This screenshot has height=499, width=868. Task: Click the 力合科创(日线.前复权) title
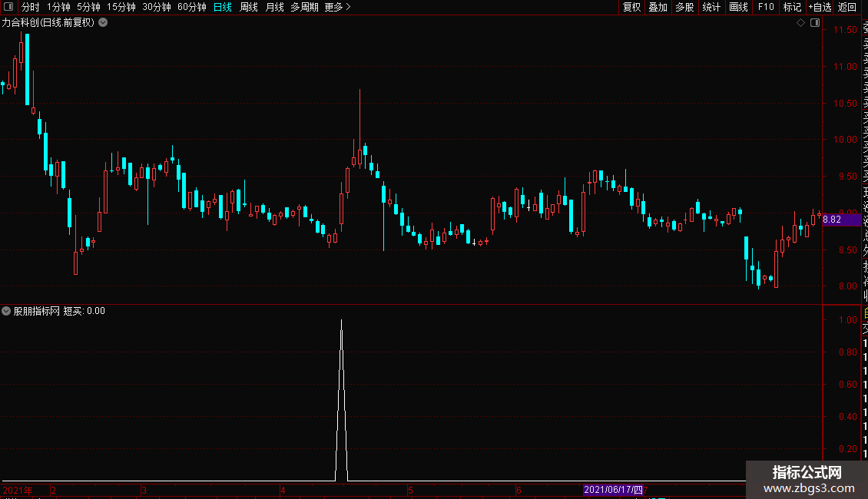48,23
